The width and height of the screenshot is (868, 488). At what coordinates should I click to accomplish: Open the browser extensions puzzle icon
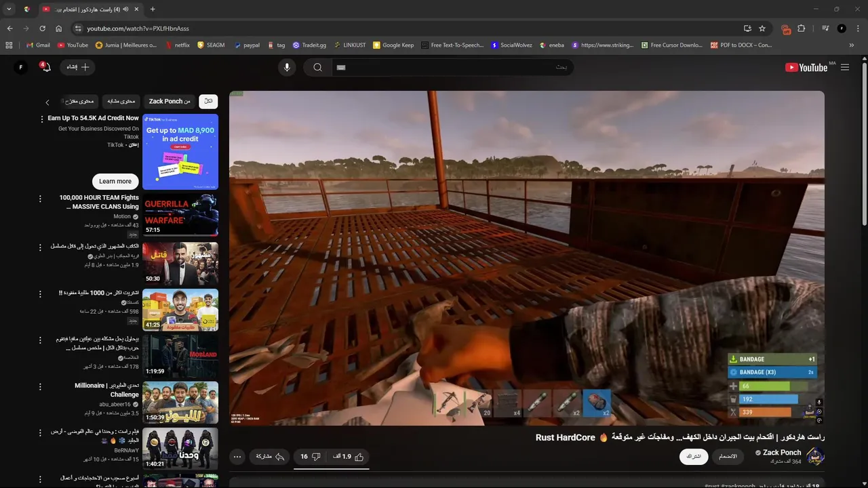tap(802, 28)
